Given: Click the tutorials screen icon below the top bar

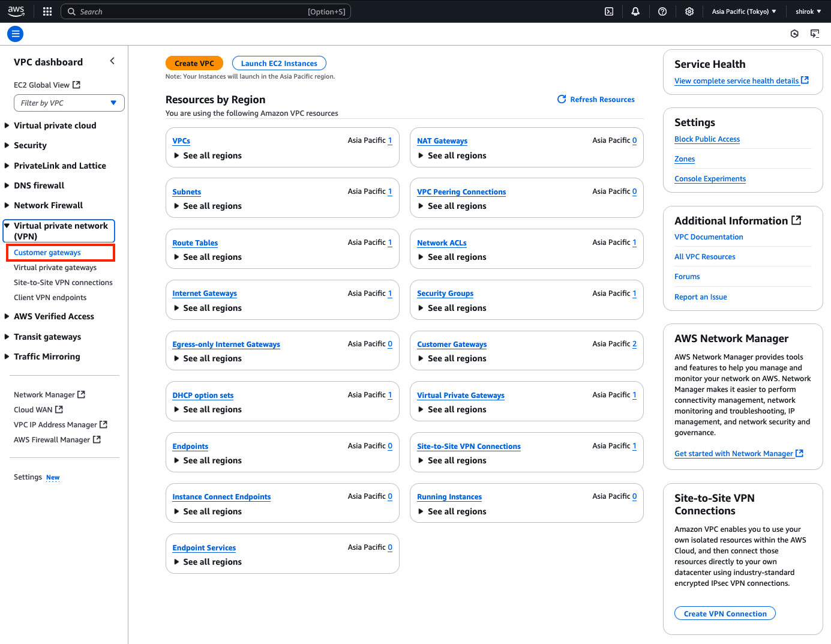Looking at the screenshot, I should (815, 34).
